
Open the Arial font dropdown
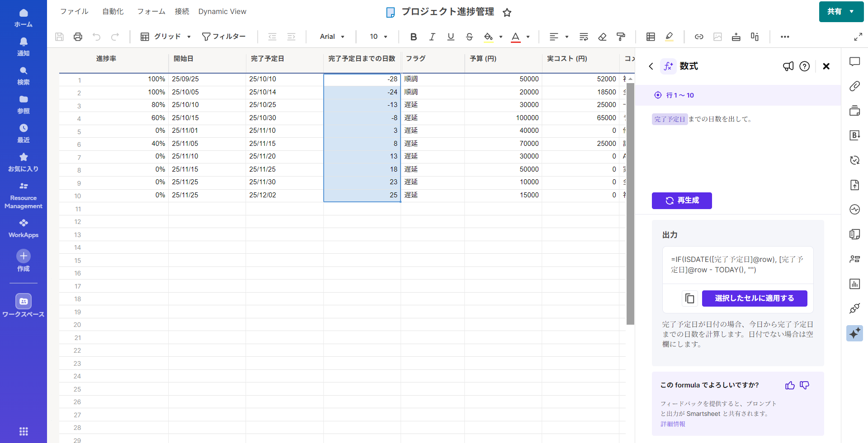click(x=332, y=37)
